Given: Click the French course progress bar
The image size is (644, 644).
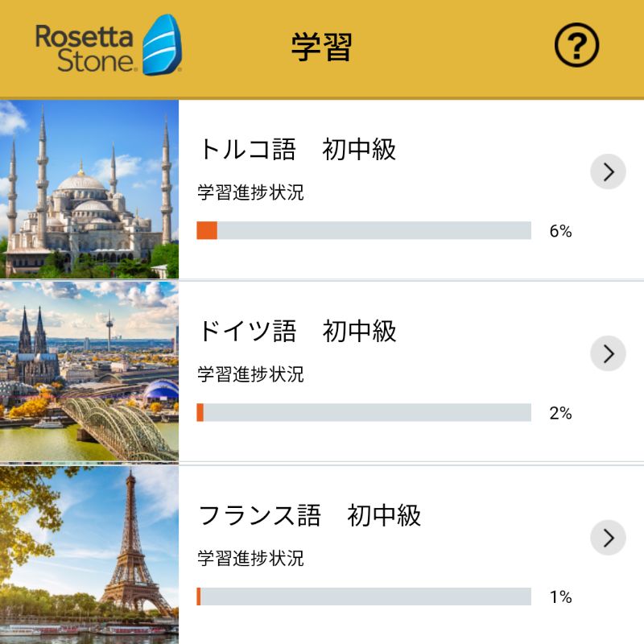Looking at the screenshot, I should tap(364, 597).
